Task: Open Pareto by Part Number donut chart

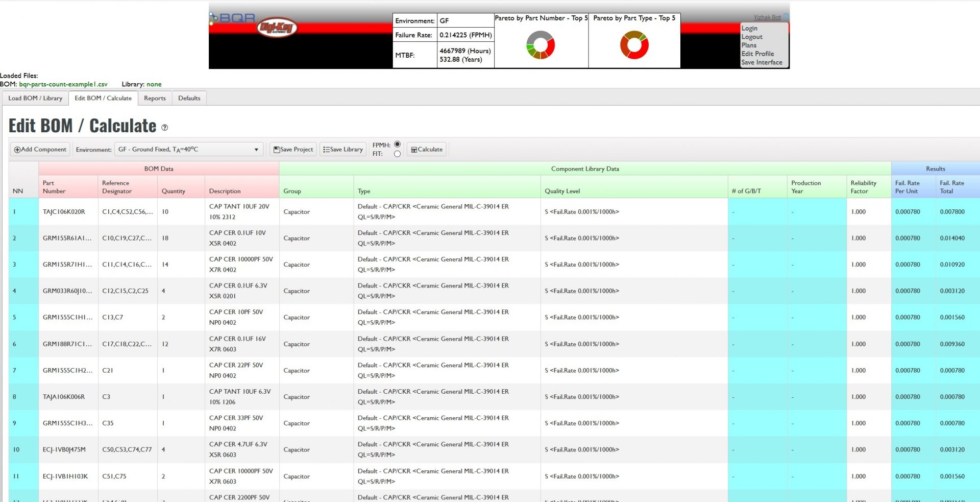Action: pyautogui.click(x=541, y=45)
